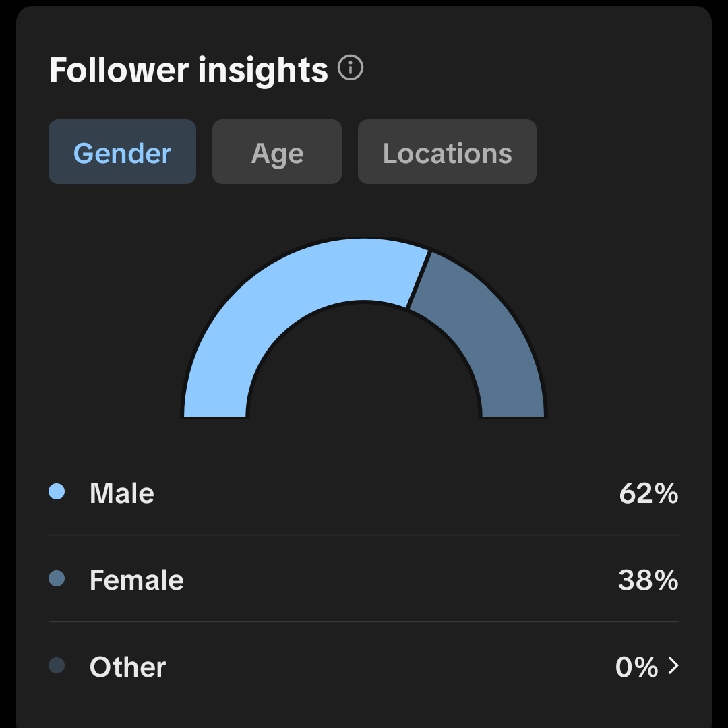Click the 62% Male percentage value
Viewport: 728px width, 728px height.
(x=648, y=493)
